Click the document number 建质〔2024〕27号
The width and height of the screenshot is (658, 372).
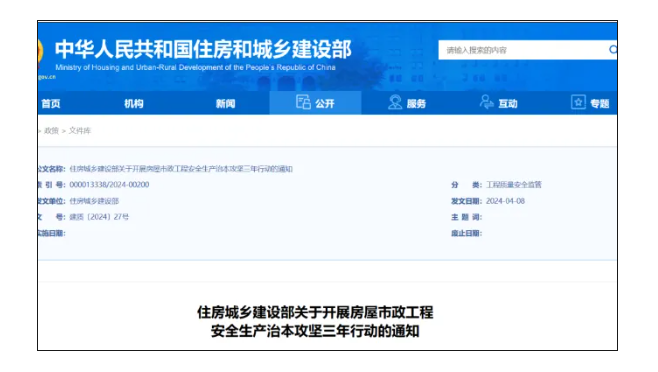[99, 217]
